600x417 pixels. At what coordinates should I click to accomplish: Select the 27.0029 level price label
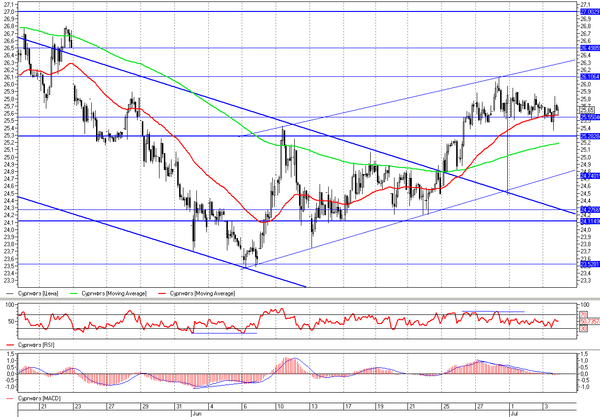(590, 12)
